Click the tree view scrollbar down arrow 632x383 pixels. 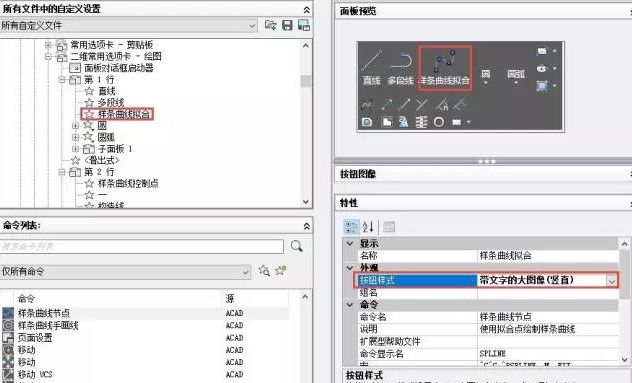[306, 202]
